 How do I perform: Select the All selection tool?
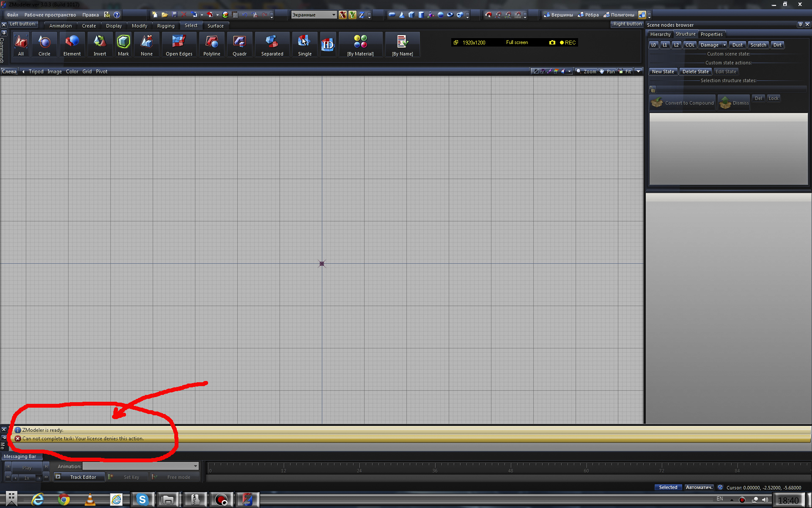(x=21, y=45)
